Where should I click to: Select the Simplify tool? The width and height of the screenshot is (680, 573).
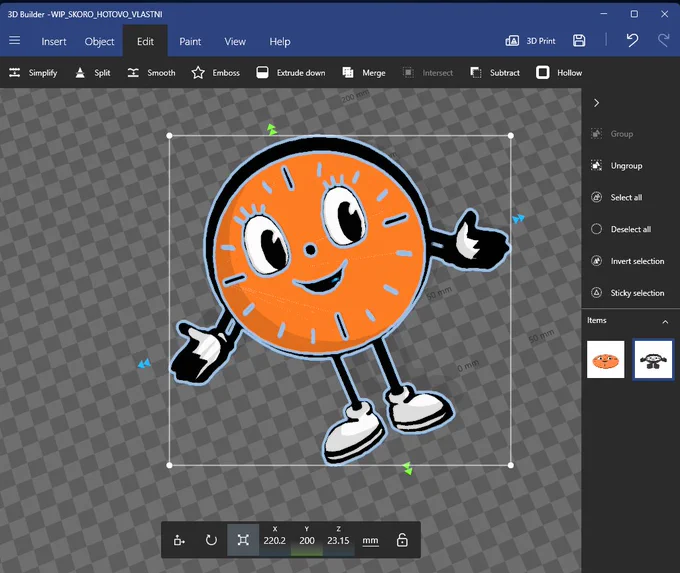point(33,73)
